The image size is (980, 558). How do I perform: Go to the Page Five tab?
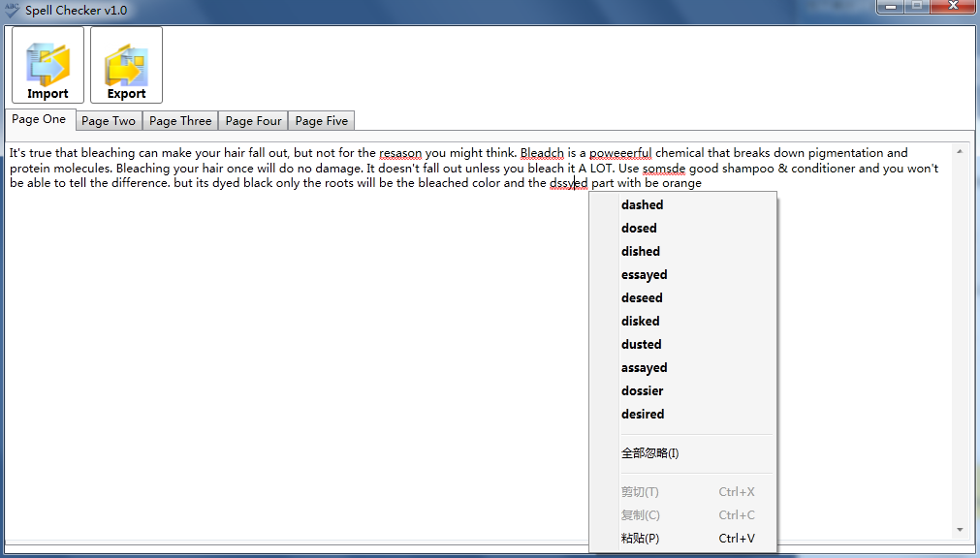(x=321, y=121)
